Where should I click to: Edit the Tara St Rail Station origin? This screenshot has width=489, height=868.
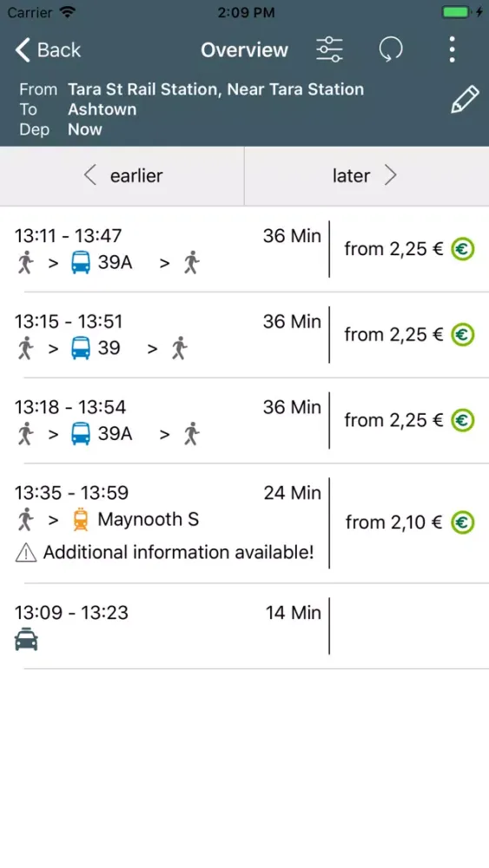pyautogui.click(x=216, y=89)
